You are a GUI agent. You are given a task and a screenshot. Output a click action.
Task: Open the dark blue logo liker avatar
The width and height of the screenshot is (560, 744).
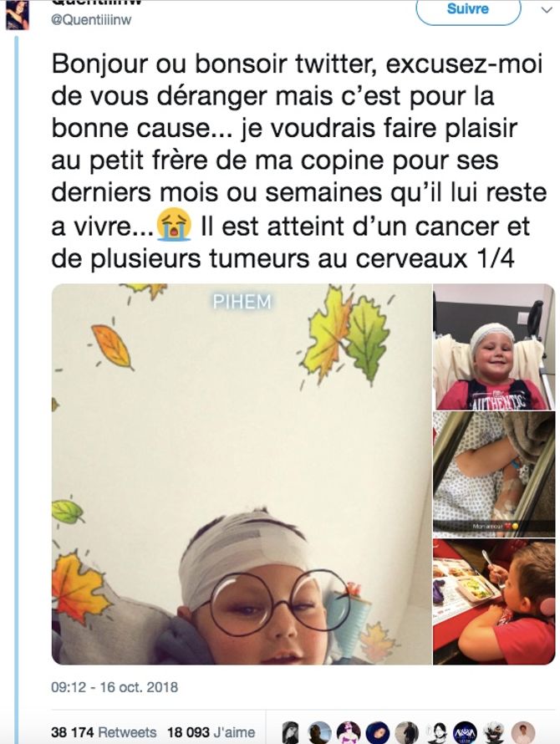point(465,732)
